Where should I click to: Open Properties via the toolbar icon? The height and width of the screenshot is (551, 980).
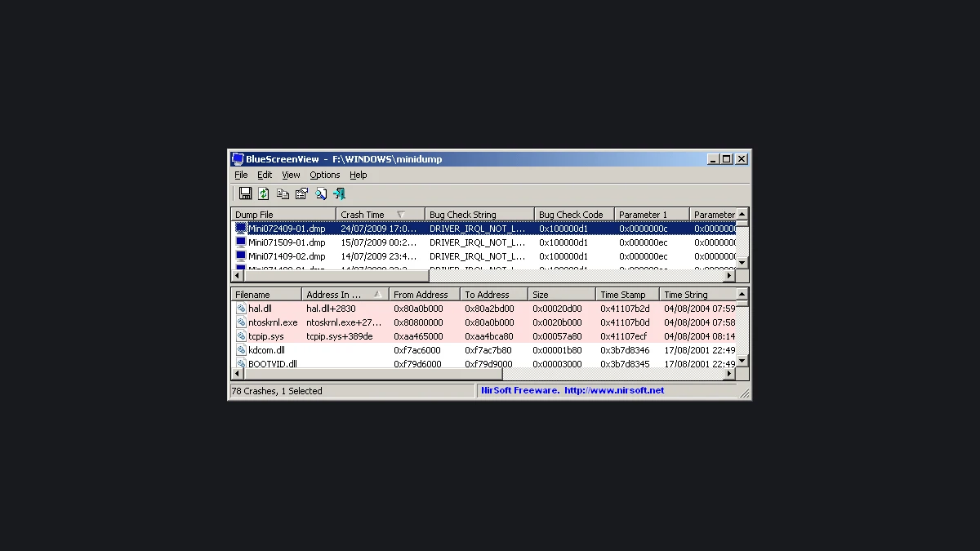(301, 193)
